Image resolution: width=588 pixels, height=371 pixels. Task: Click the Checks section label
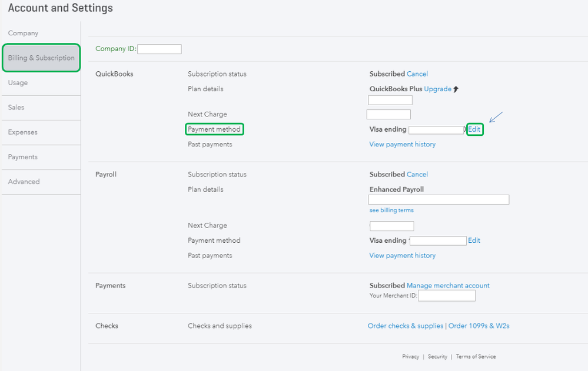click(107, 326)
